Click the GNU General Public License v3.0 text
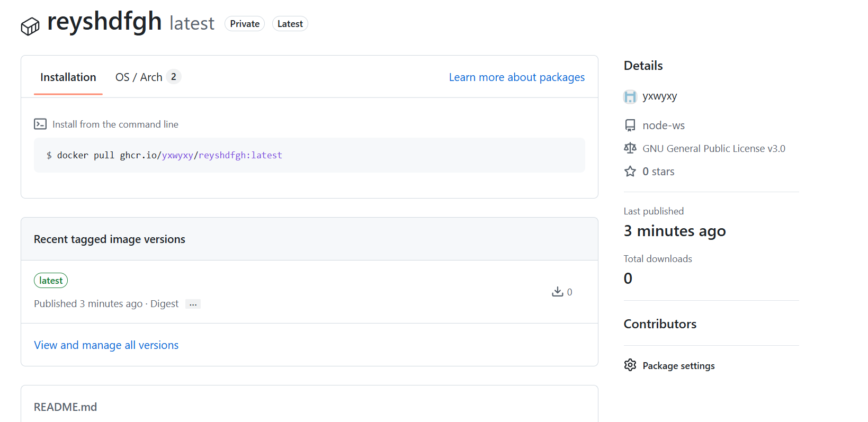 (714, 149)
